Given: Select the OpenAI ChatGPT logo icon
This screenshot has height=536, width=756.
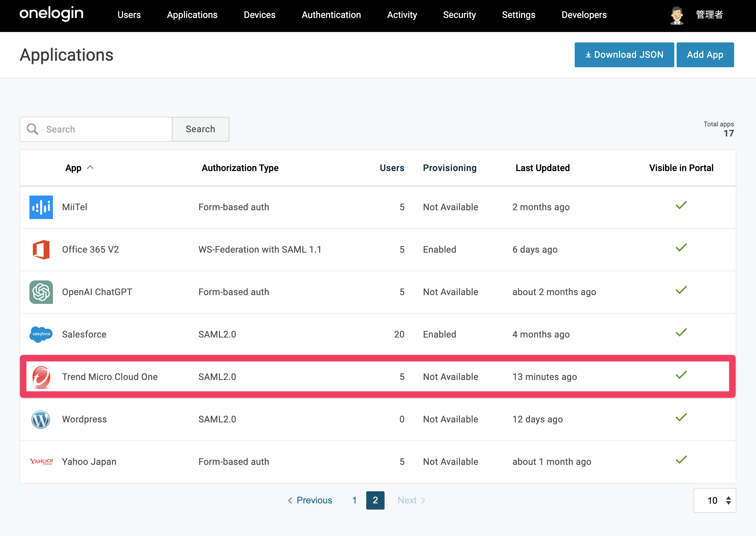Looking at the screenshot, I should pos(41,292).
